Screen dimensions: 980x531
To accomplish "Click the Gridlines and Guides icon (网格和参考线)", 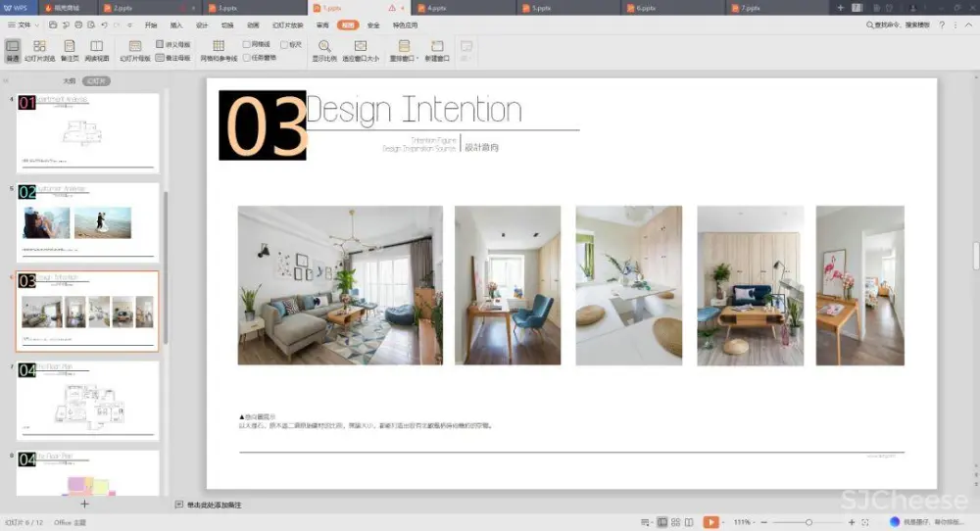I will pos(219,50).
